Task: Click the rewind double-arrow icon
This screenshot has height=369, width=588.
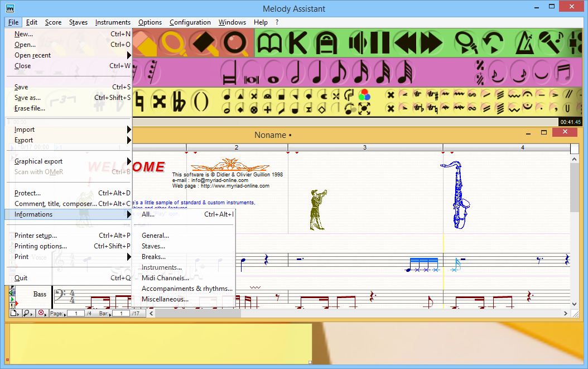Action: pos(405,44)
